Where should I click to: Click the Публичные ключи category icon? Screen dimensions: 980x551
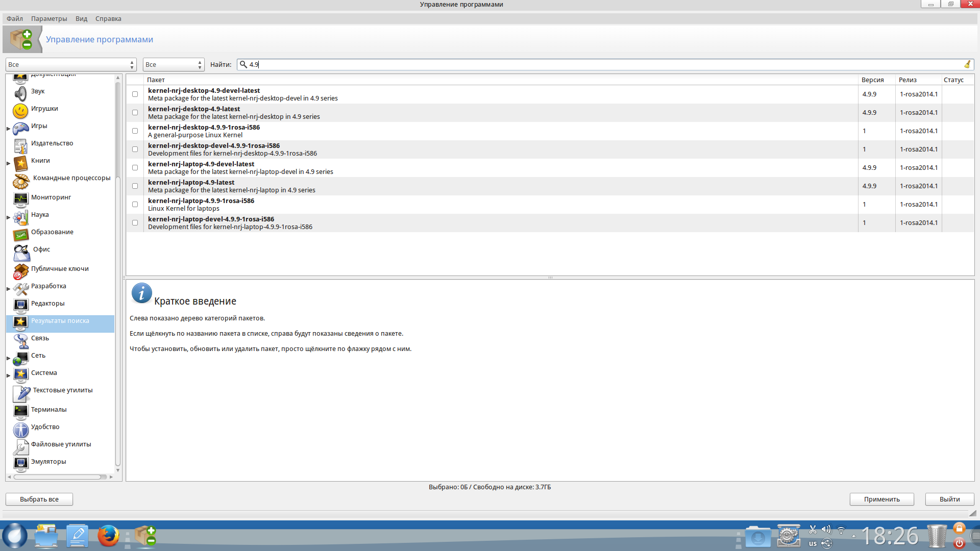[x=20, y=271]
